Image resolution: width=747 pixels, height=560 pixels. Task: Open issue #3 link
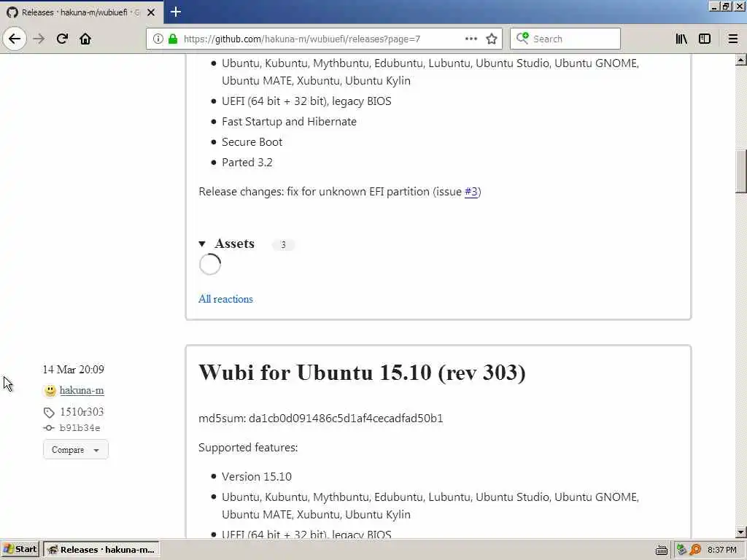(x=471, y=192)
